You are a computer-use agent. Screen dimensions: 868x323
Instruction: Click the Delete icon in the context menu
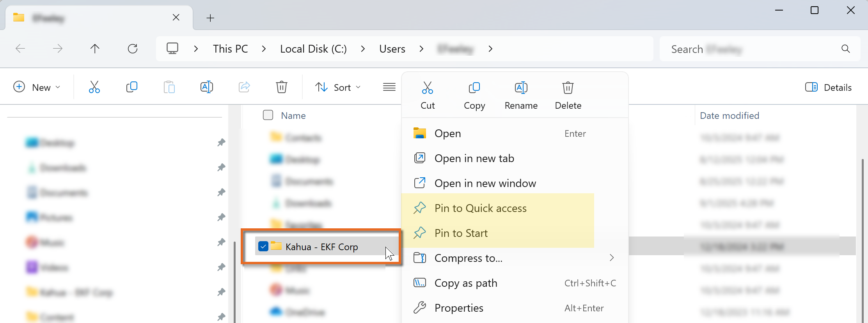click(x=568, y=88)
